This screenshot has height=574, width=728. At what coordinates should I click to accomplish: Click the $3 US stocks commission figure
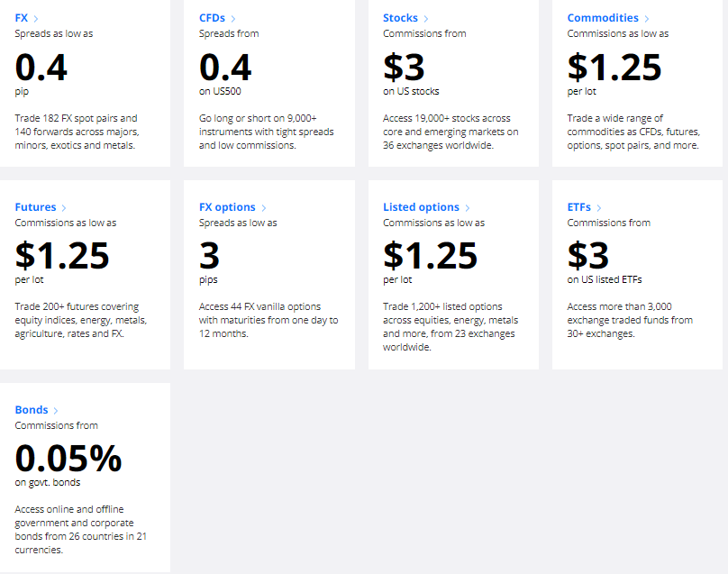pyautogui.click(x=405, y=68)
